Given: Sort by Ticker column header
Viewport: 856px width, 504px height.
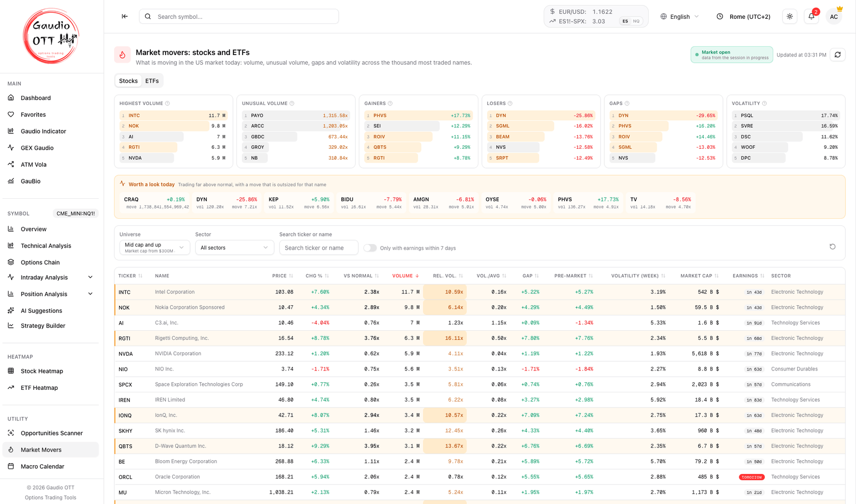Looking at the screenshot, I should (130, 276).
